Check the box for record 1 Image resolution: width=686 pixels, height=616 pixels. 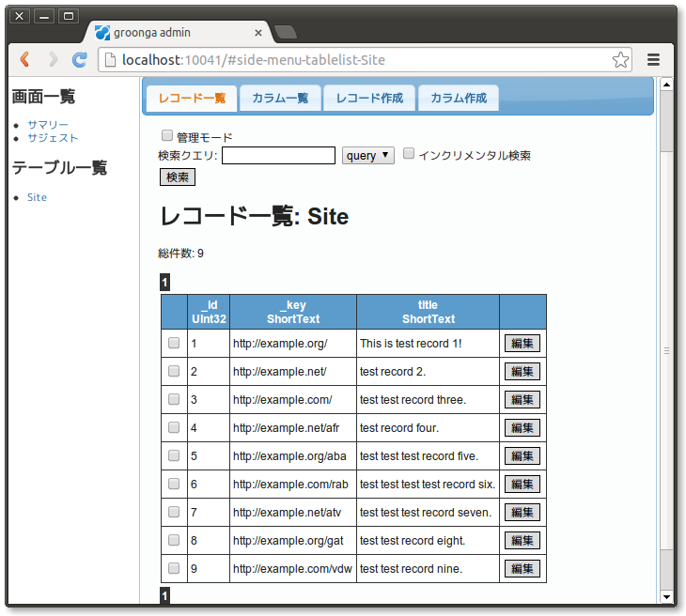click(x=174, y=344)
